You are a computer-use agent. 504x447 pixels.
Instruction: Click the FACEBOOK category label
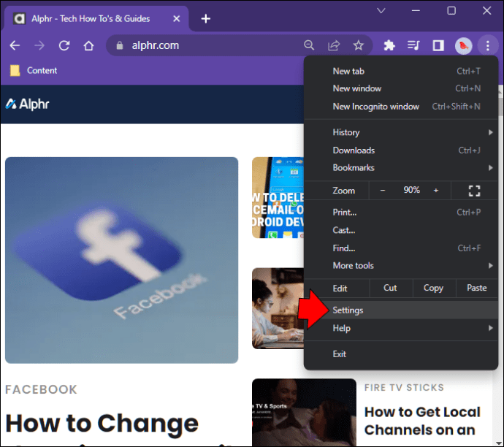41,390
